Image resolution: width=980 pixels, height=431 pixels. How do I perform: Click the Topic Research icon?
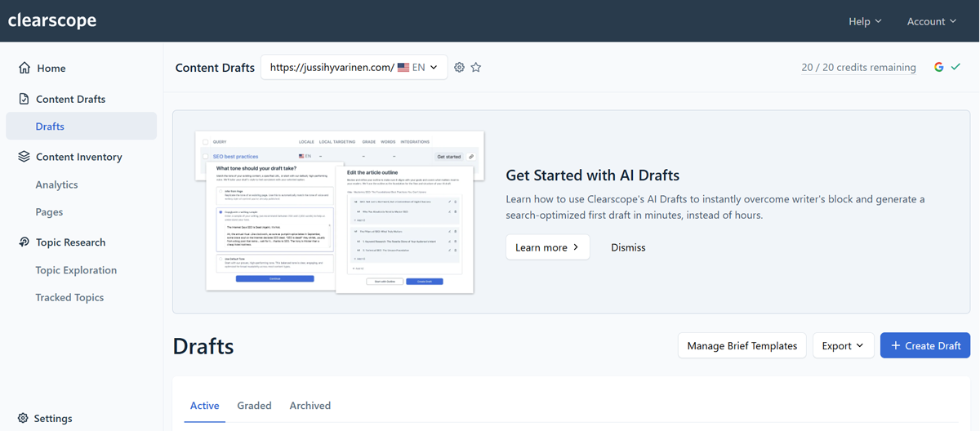[24, 242]
